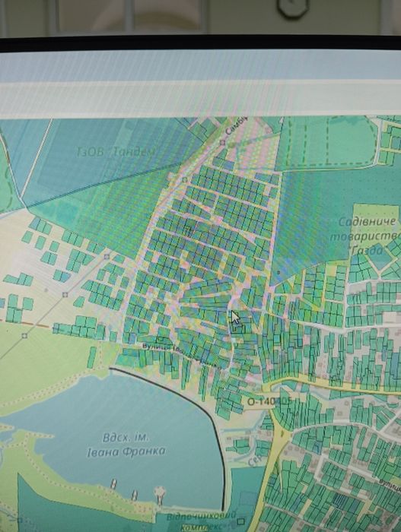Image resolution: width=401 pixels, height=532 pixels.
Task: Click the Відпочинковий комплекс label
Action: tap(201, 521)
